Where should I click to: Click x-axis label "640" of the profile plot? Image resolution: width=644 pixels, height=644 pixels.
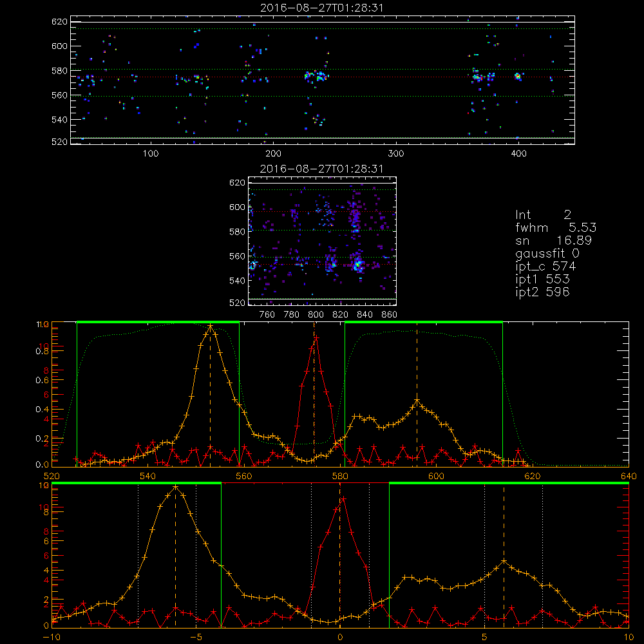coord(629,477)
